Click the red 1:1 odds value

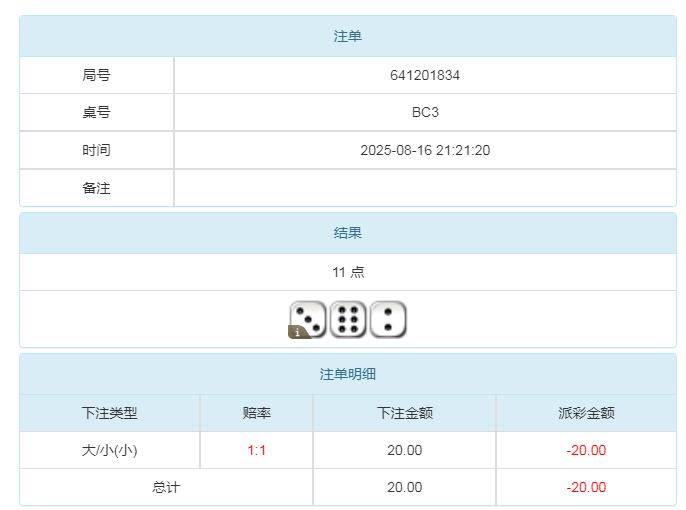click(x=257, y=450)
